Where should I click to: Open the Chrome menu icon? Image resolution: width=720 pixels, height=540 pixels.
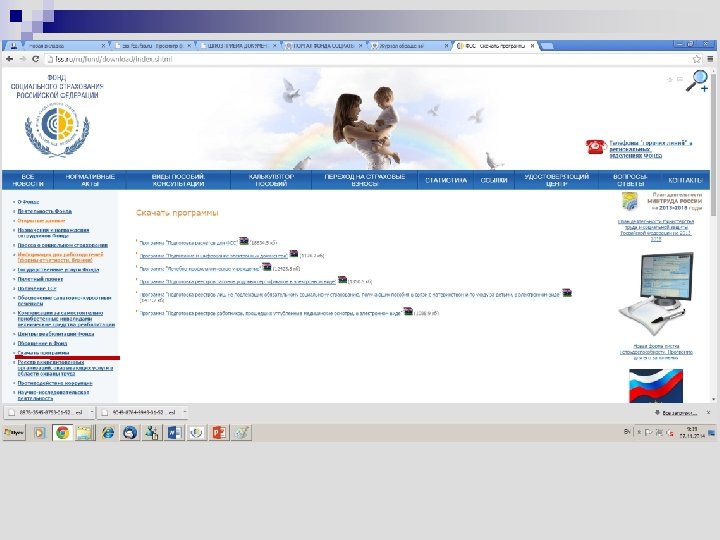tap(710, 59)
